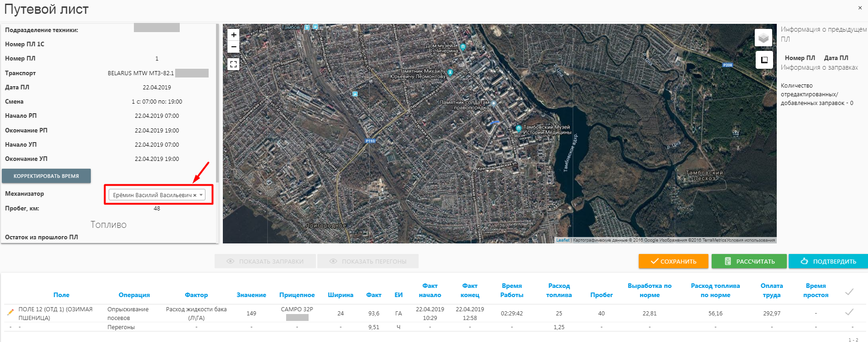Click the Прицепное column header
Viewport: 868px width, 342px height.
click(297, 295)
